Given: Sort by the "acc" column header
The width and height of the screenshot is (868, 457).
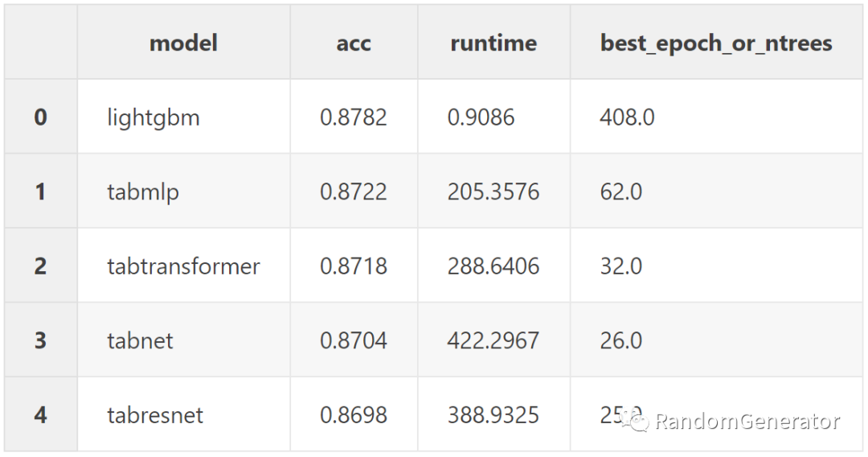Looking at the screenshot, I should [x=354, y=43].
